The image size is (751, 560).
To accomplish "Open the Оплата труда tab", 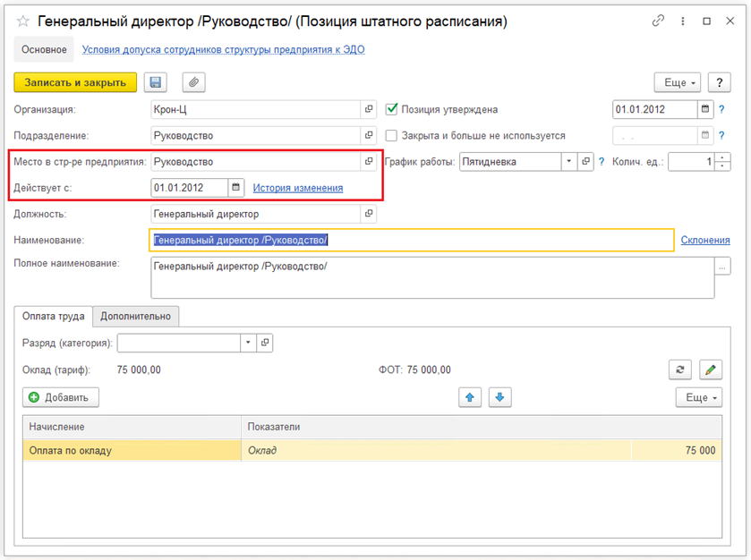I will (53, 317).
